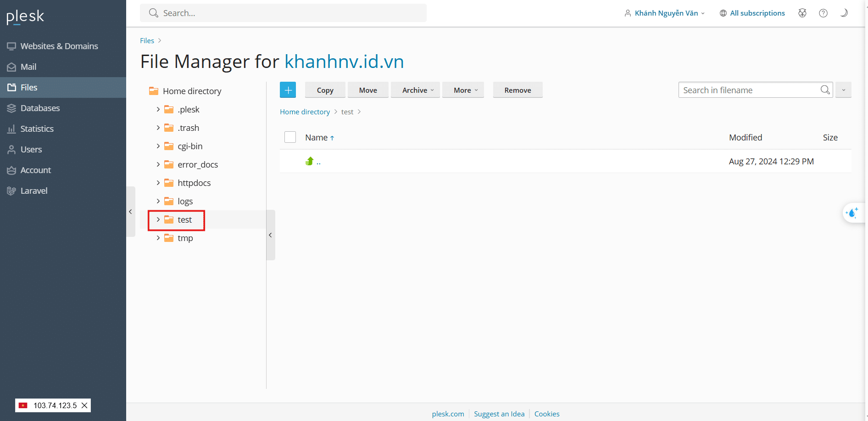The image size is (868, 421).
Task: Open the Khánh Nguyễn Văn user menu
Action: (666, 13)
